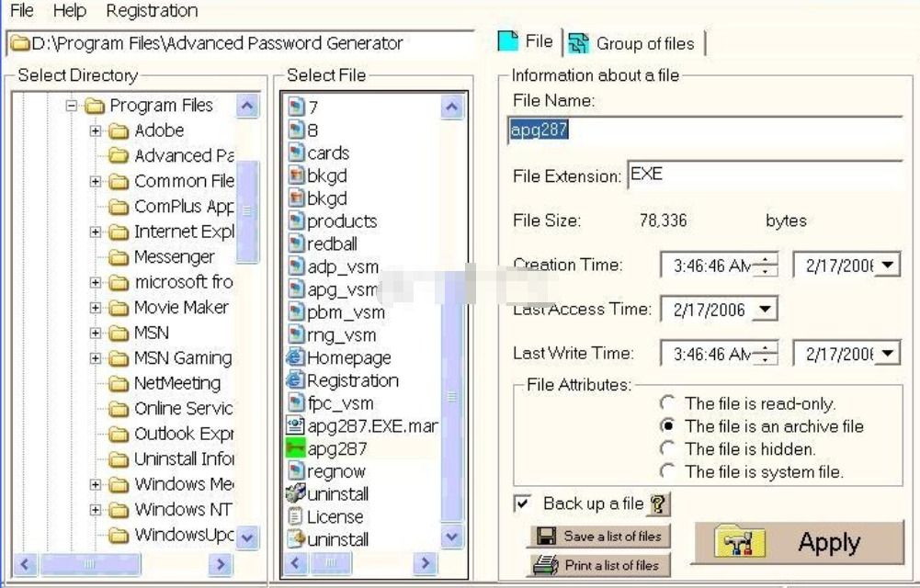Viewport: 920px width, 588px height.
Task: Click the file list vertical scrollbar thumb
Action: (x=452, y=396)
